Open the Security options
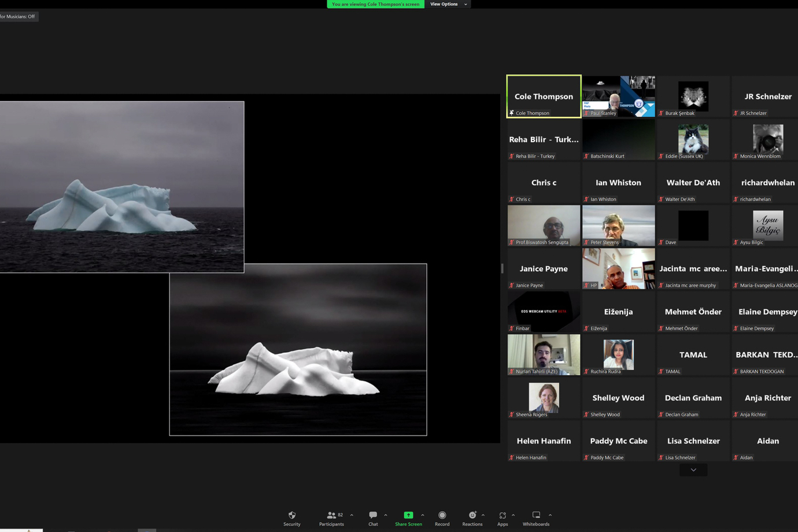 (x=291, y=518)
